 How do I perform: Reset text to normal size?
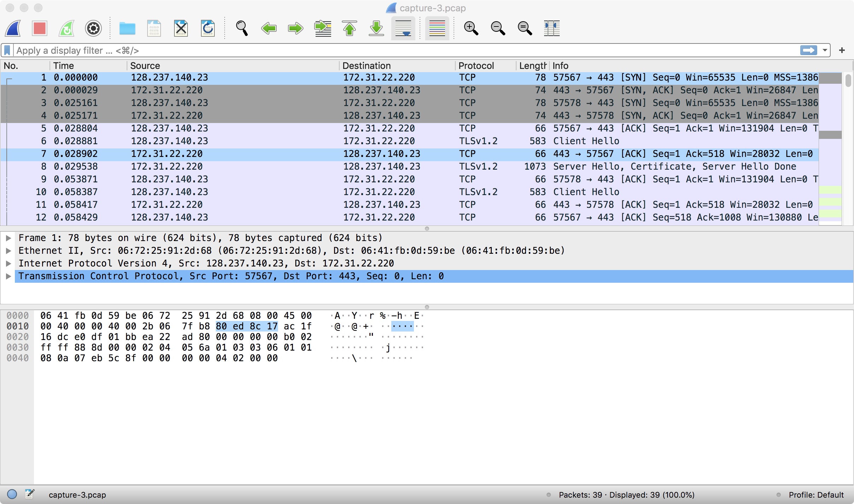click(x=525, y=28)
